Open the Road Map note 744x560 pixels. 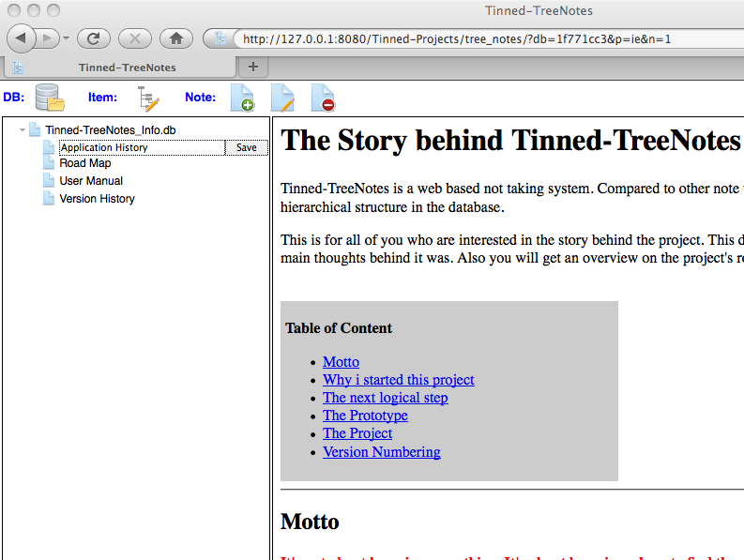85,163
